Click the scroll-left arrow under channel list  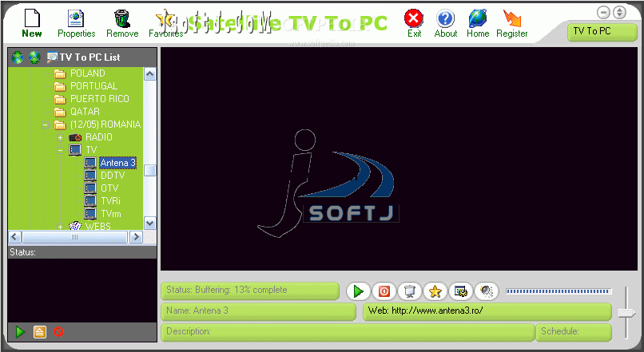pos(15,237)
